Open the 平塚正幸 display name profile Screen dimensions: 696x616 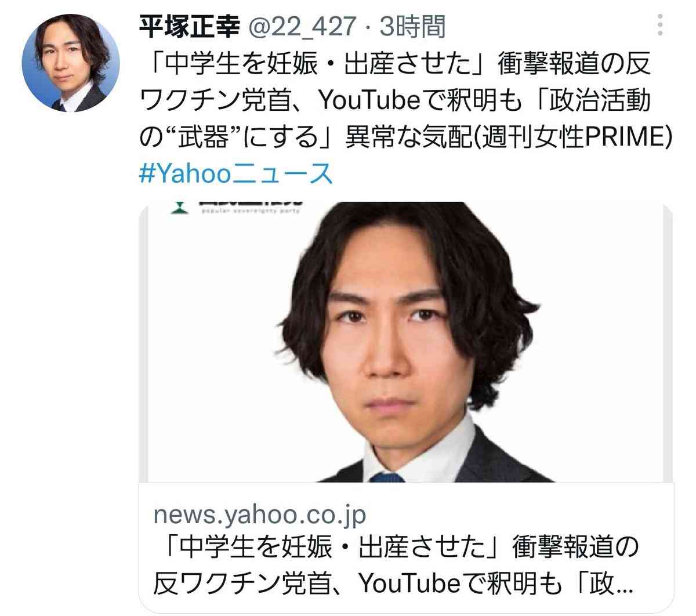[x=190, y=26]
